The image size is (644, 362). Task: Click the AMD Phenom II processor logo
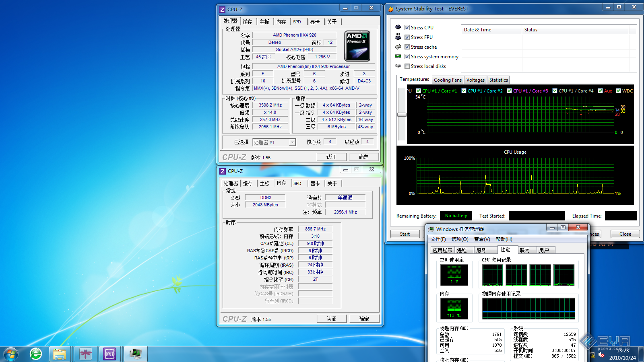pyautogui.click(x=357, y=46)
